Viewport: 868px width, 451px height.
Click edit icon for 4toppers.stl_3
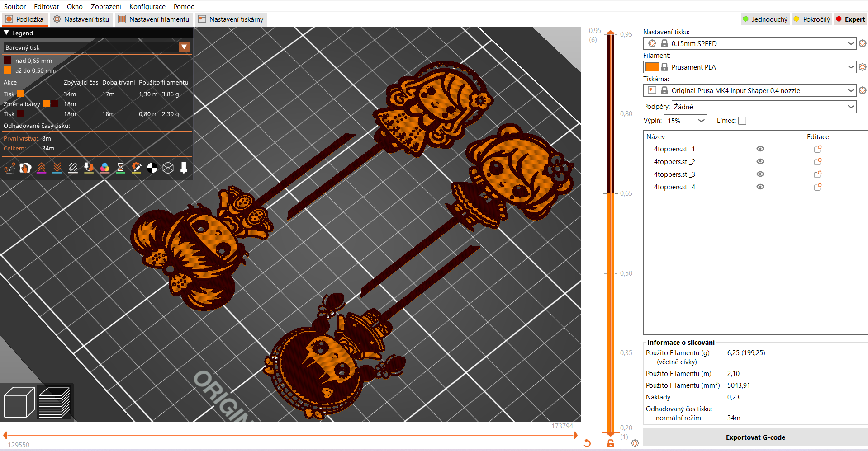[818, 174]
